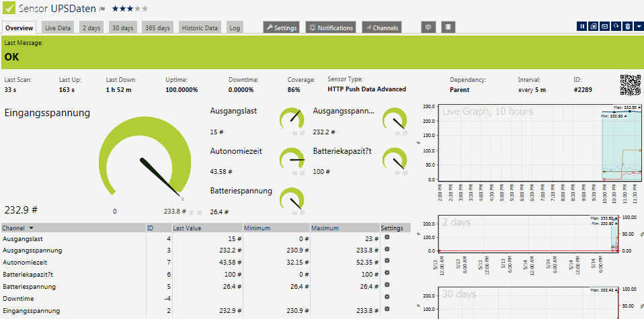Click the pin icon under Batteriespannung gauge
The height and width of the screenshot is (319, 644).
pos(294,213)
